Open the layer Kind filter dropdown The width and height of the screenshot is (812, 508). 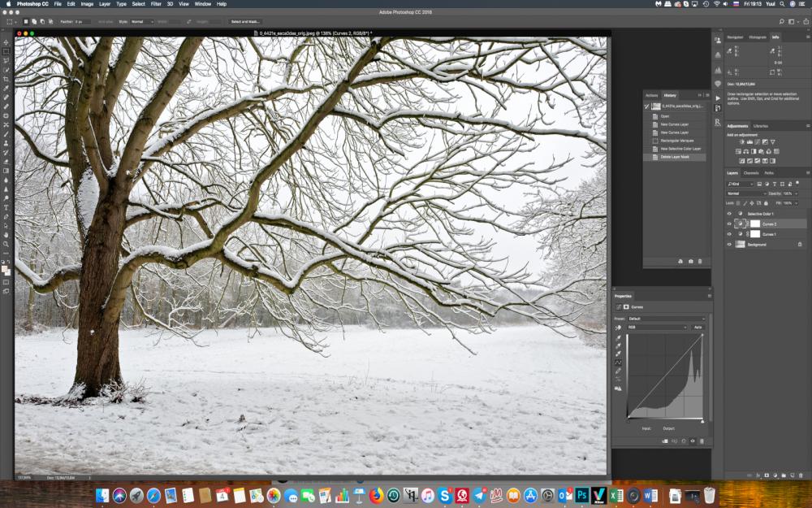[741, 184]
